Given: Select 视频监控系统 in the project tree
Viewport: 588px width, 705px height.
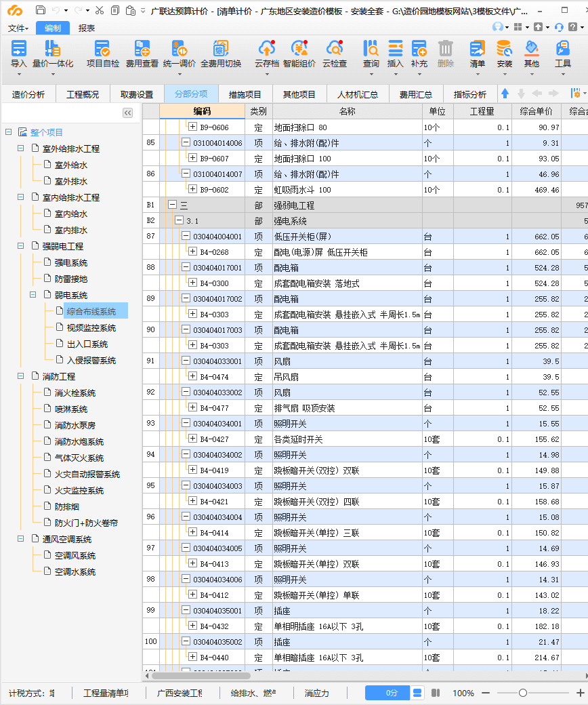Looking at the screenshot, I should (91, 328).
